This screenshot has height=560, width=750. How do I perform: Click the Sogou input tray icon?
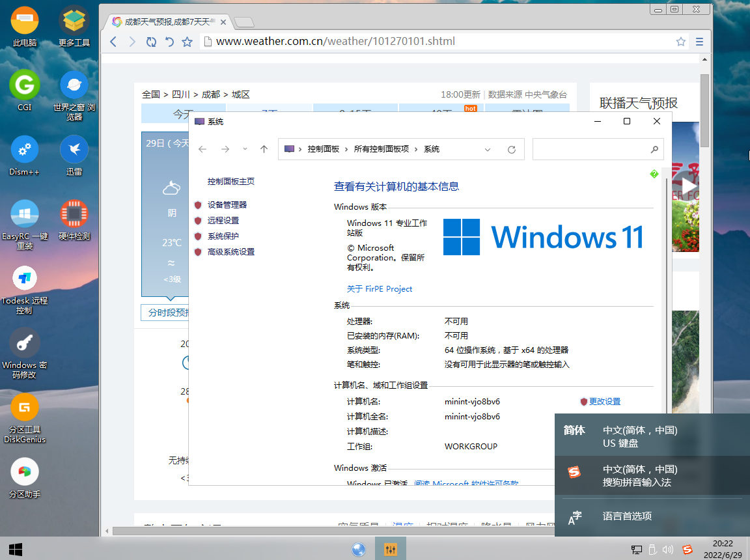click(687, 550)
